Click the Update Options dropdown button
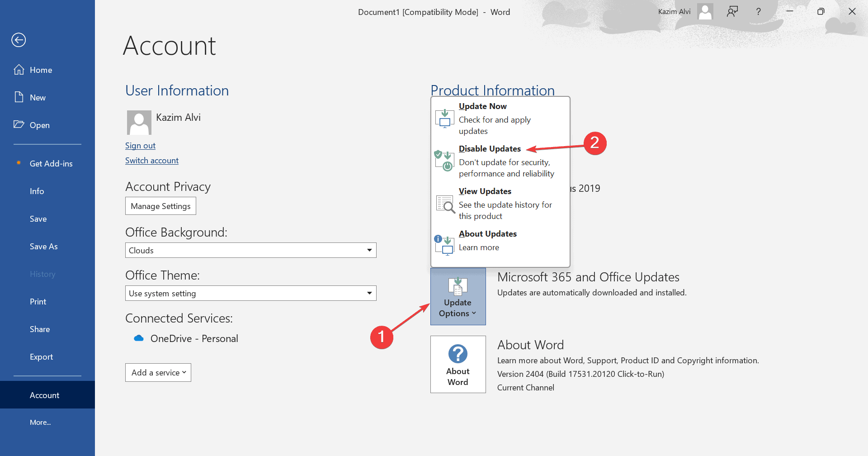This screenshot has width=868, height=456. pyautogui.click(x=458, y=296)
